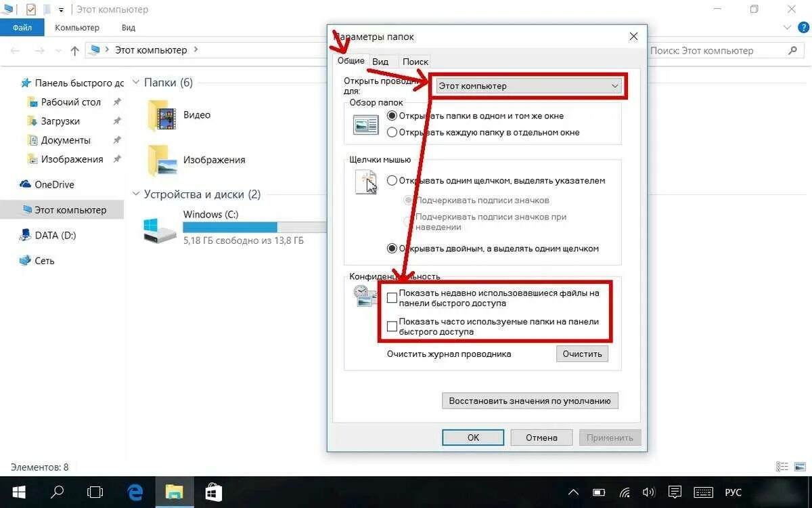Go forward with the Explorer forward arrow
The height and width of the screenshot is (508, 812).
(x=40, y=50)
